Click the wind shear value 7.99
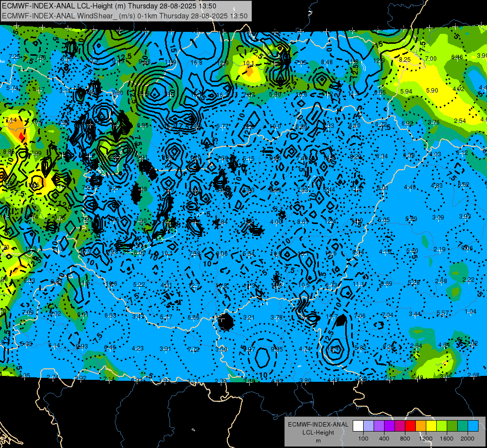The height and width of the screenshot is (448, 487). (36, 153)
